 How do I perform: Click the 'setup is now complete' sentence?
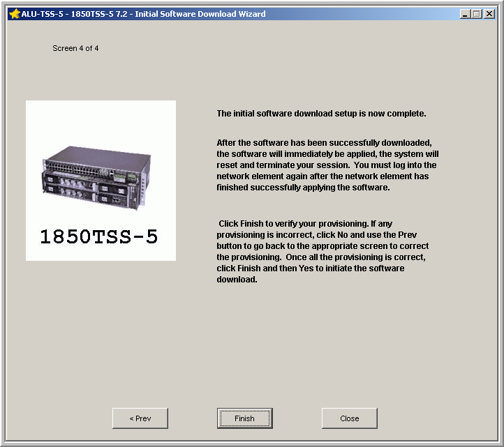321,114
